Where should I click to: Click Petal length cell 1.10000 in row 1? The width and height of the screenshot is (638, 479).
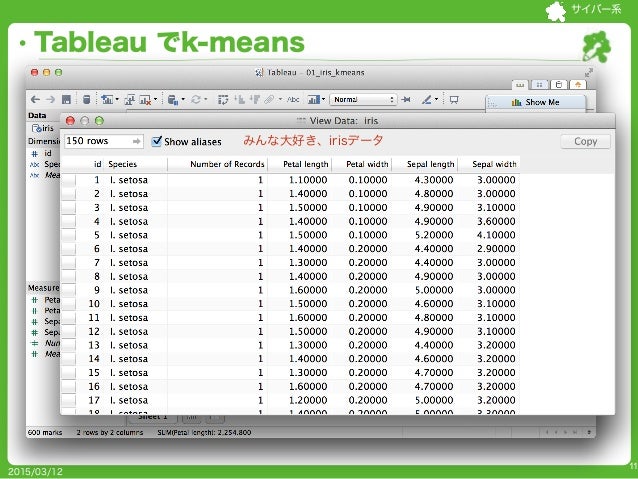tap(308, 180)
